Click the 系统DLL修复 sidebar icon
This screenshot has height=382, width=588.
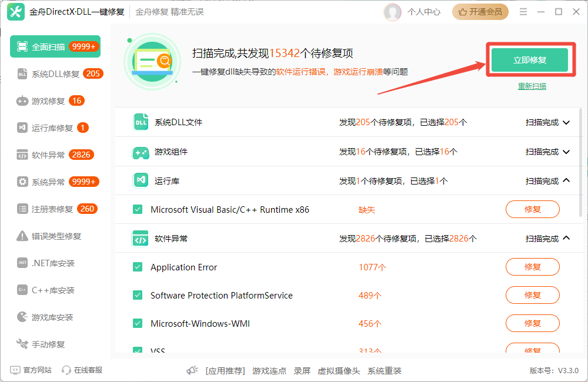22,73
